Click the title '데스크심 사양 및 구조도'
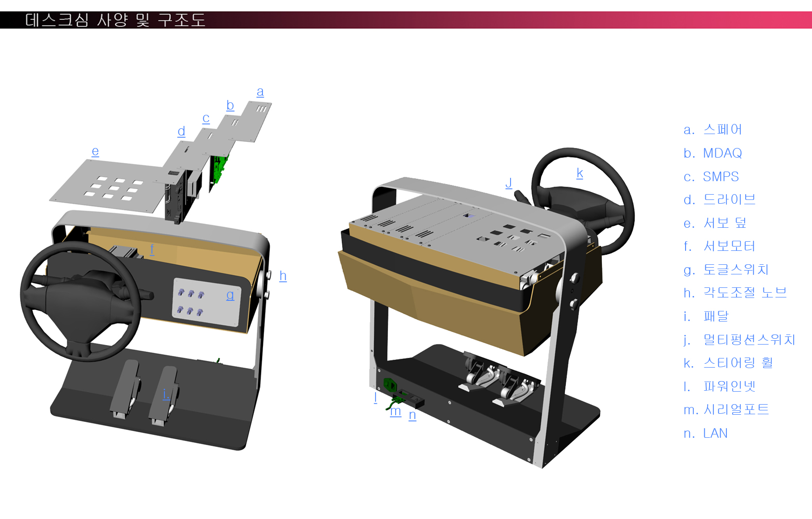 pos(115,20)
